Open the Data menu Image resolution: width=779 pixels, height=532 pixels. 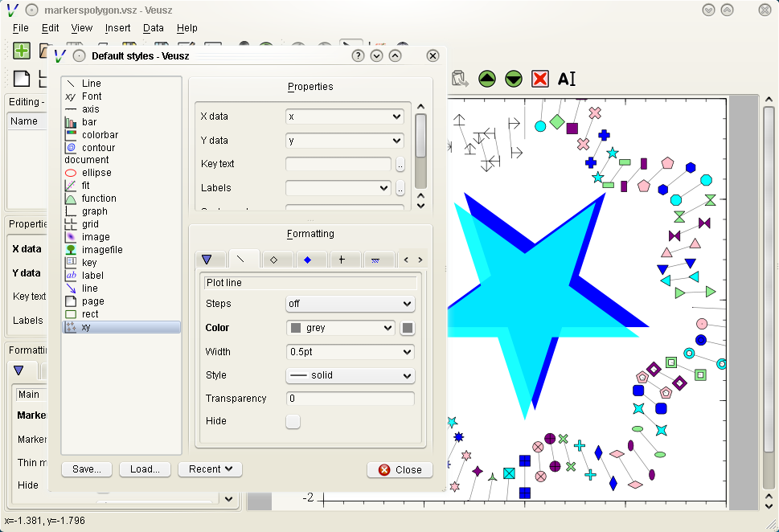153,28
